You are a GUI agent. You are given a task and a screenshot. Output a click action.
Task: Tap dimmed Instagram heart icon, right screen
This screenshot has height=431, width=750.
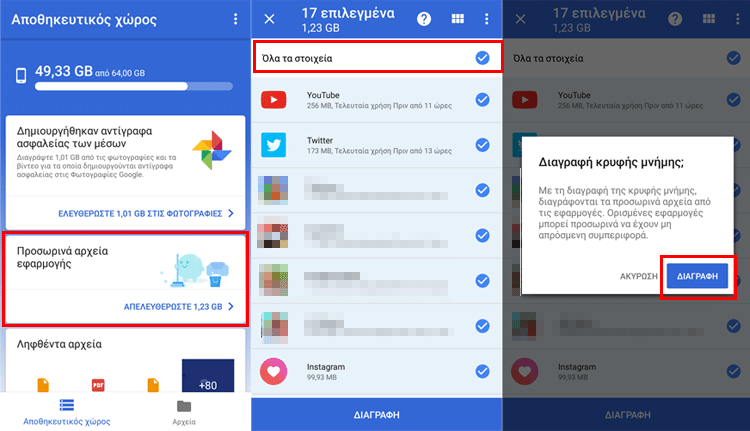coord(525,371)
